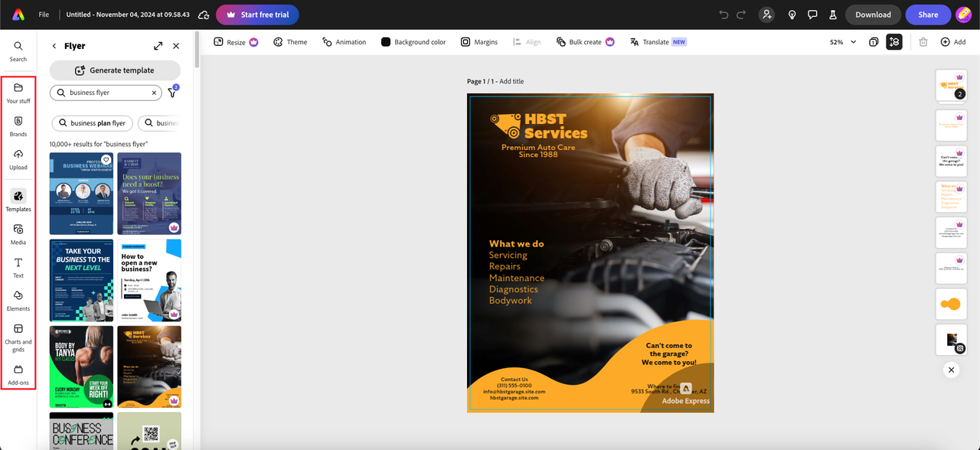
Task: Select Does your business need a boost template
Action: tap(149, 194)
